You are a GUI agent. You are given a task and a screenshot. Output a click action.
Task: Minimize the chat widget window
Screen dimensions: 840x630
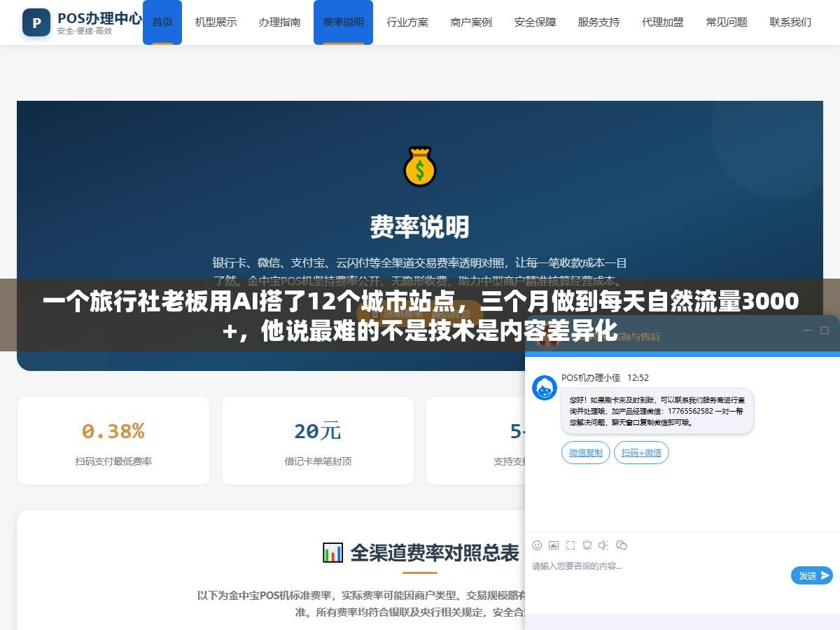tap(806, 330)
